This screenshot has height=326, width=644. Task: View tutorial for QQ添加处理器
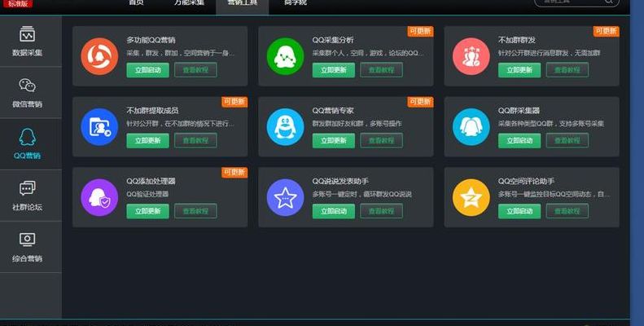[195, 211]
